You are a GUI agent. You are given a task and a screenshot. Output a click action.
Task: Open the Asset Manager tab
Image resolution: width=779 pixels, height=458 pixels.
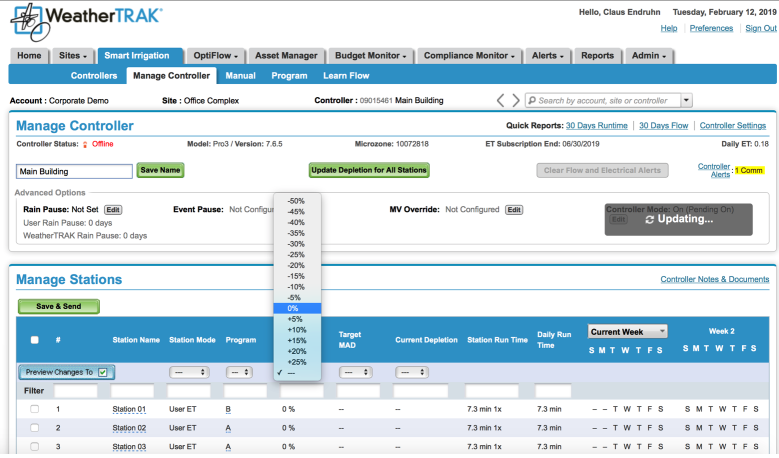coord(286,56)
